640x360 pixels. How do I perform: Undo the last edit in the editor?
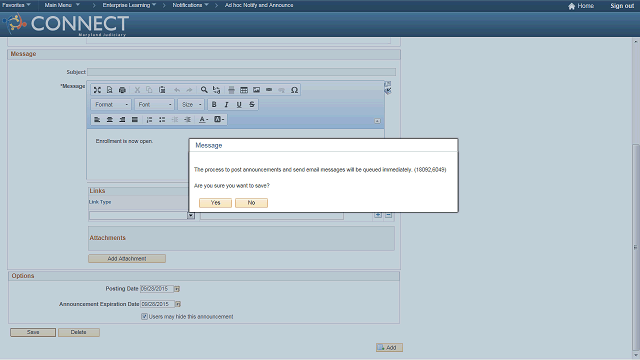(177, 90)
